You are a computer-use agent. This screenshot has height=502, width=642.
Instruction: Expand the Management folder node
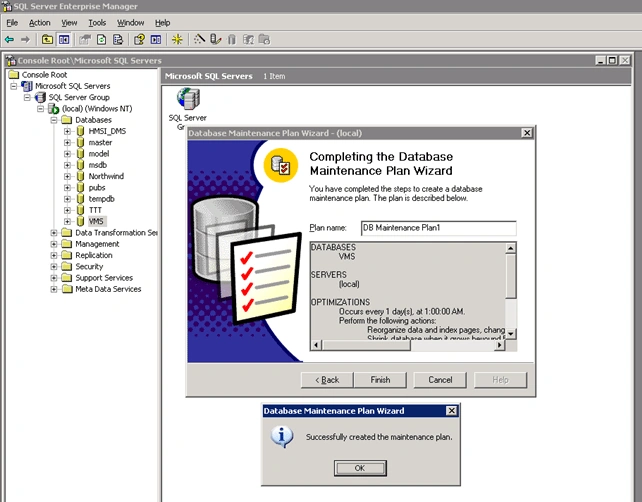point(54,244)
